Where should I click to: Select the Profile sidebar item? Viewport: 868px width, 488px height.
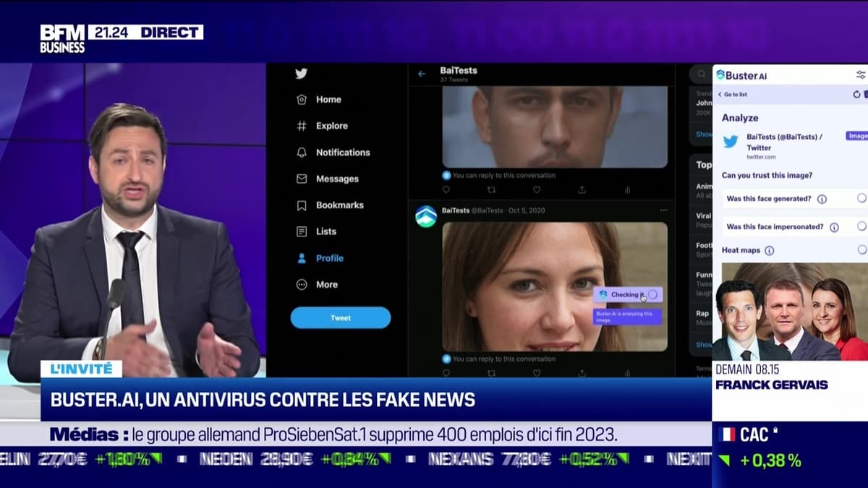point(320,258)
